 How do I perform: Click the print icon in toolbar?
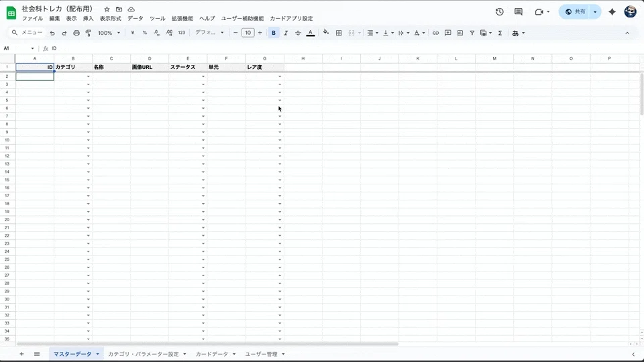click(x=76, y=33)
